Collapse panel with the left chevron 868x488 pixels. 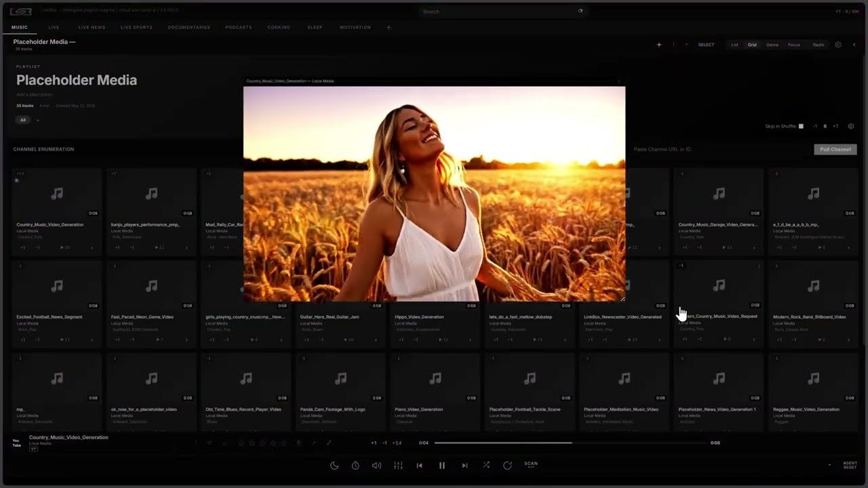tap(854, 45)
